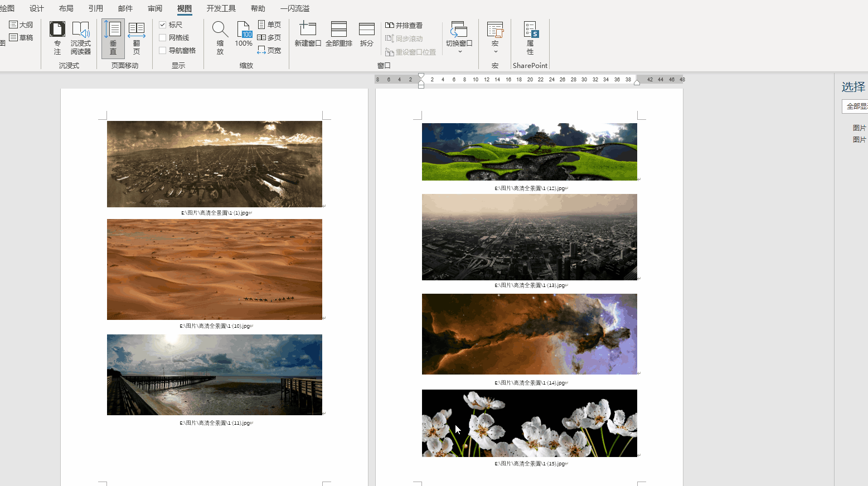The image size is (868, 486).
Task: Choose Multiple Pages view (多页)
Action: (x=269, y=37)
